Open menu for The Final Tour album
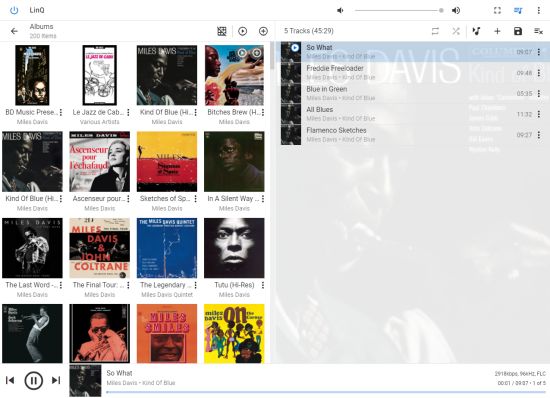Screen dimensions: 550x398 128,285
